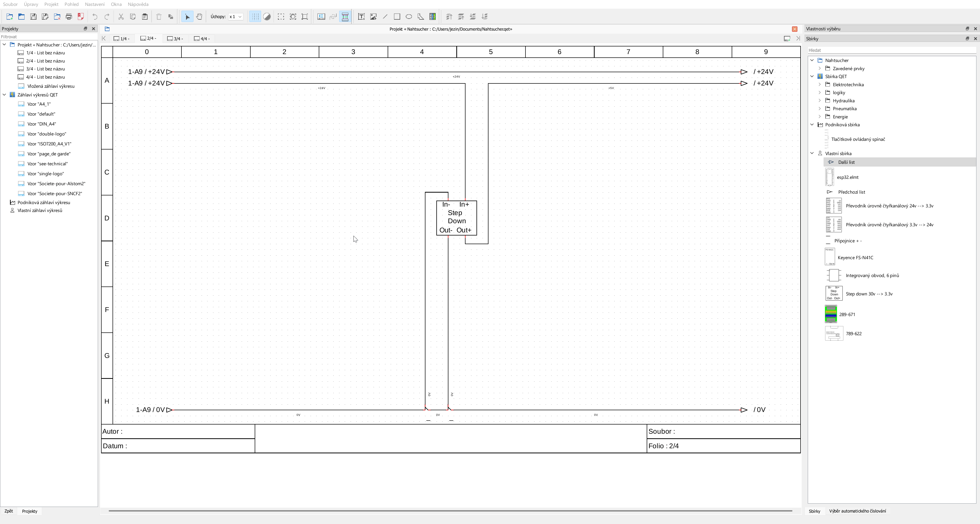
Task: Select the Step down 30v element
Action: coord(868,294)
